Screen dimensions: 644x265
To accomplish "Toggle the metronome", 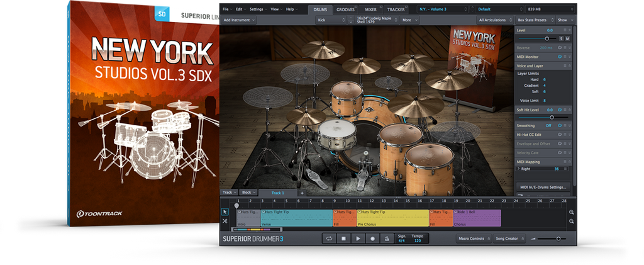I will click(x=387, y=239).
